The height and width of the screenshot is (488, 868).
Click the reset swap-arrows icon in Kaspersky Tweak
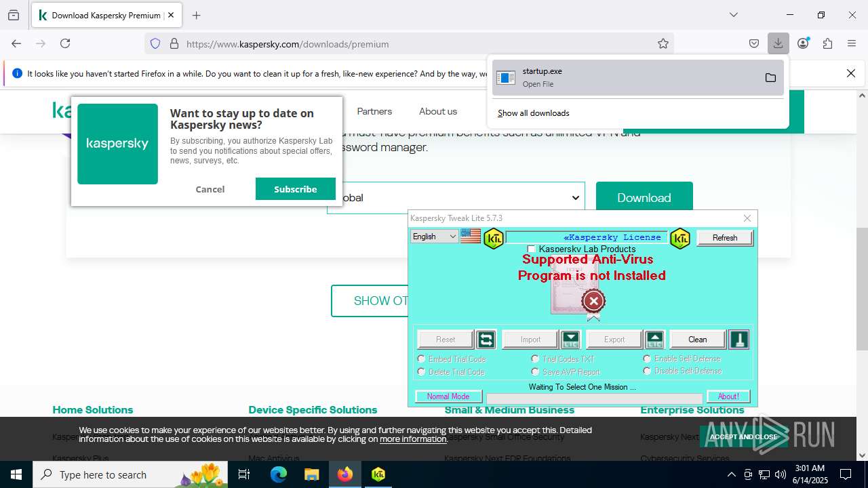pyautogui.click(x=486, y=340)
